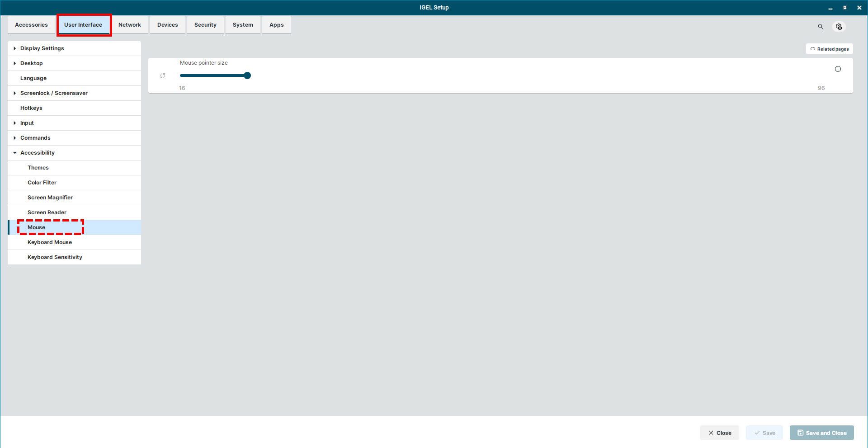Switch to the Network tab
The height and width of the screenshot is (448, 868).
click(x=130, y=25)
